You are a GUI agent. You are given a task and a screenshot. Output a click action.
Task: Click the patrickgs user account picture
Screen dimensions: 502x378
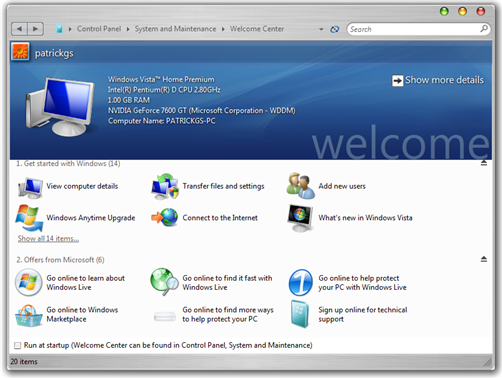[20, 52]
